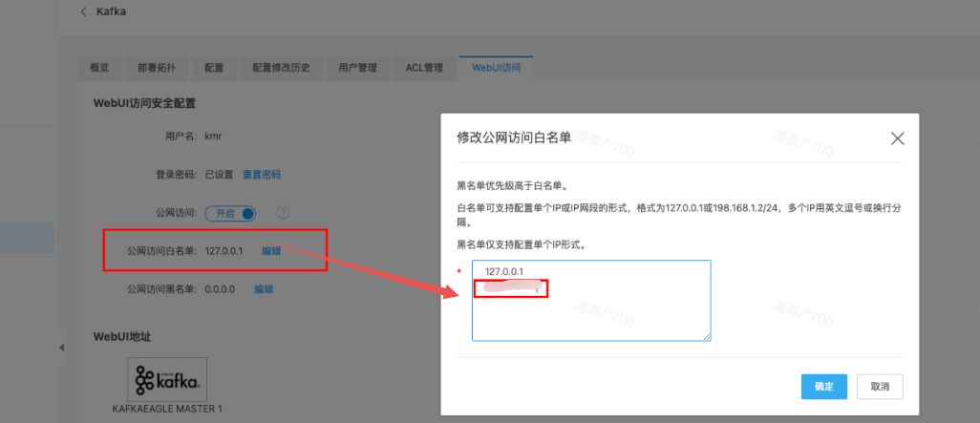Go back using the arrow beside Kafka
This screenshot has width=980, height=423.
[x=84, y=11]
